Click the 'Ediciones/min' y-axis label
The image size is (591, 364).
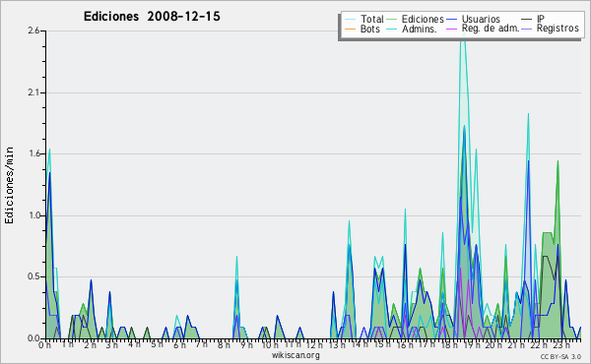(9, 185)
